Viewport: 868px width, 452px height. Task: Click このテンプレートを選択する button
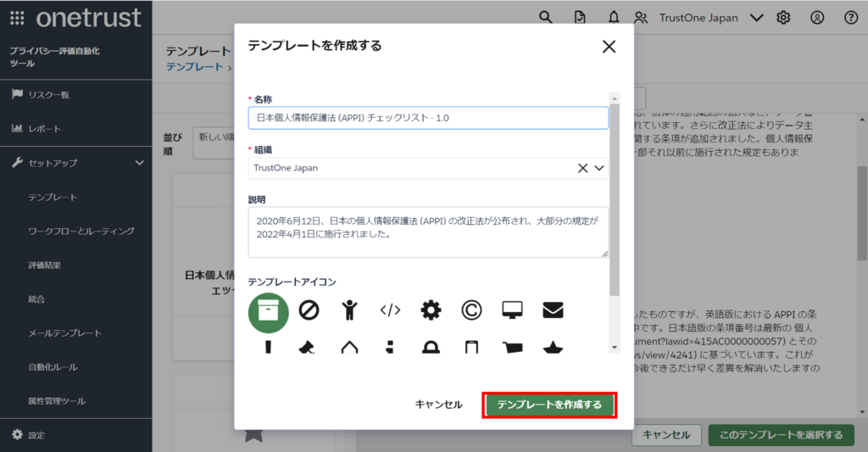coord(781,435)
